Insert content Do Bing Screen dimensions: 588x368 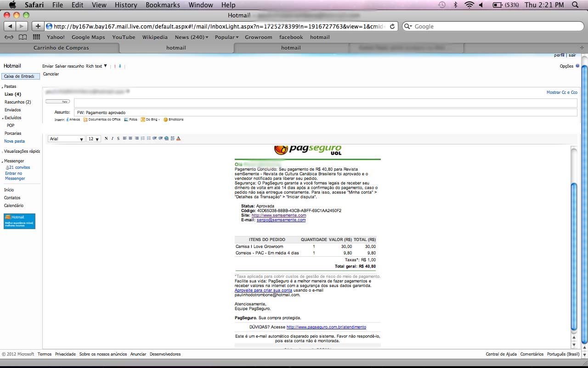[150, 120]
